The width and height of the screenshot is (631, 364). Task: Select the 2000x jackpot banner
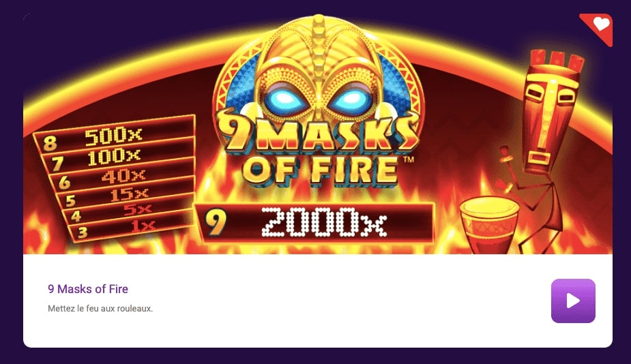[314, 223]
